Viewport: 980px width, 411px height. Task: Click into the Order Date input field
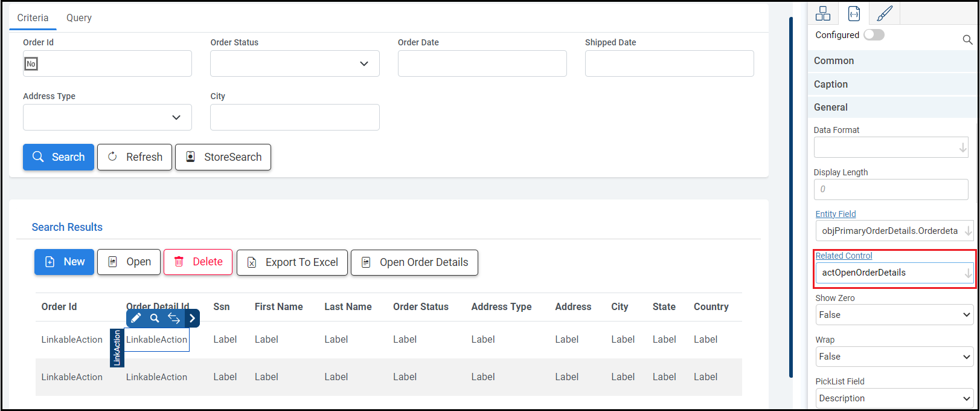point(482,63)
